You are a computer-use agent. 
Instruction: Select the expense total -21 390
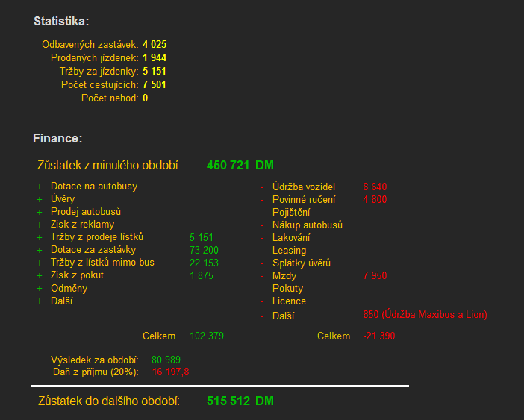[379, 336]
